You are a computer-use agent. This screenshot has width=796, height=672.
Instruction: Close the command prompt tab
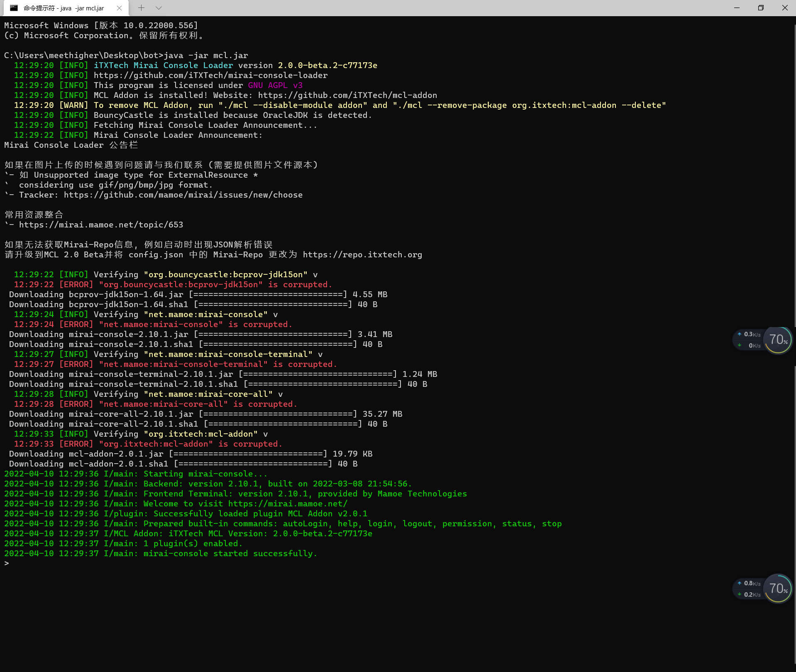pos(119,8)
